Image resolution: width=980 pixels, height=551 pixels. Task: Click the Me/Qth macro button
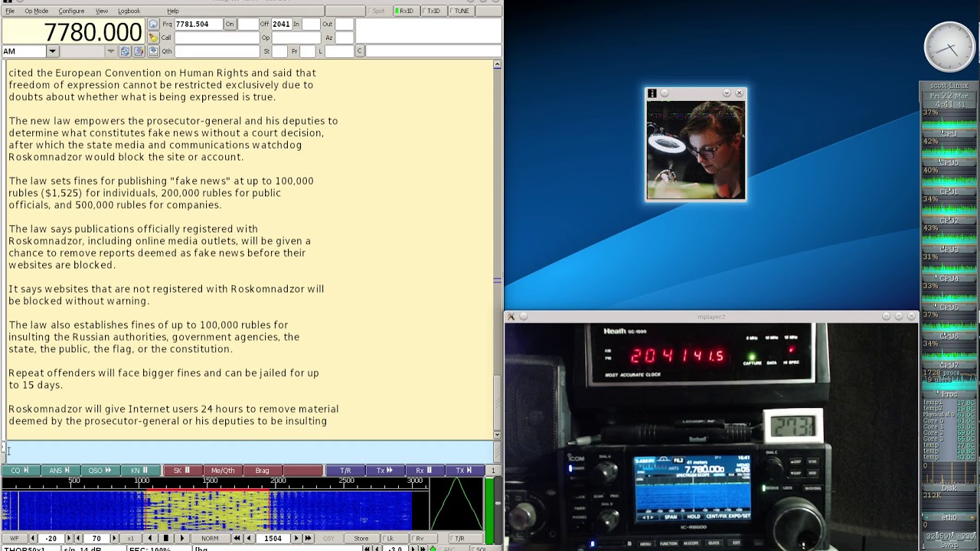tap(223, 470)
